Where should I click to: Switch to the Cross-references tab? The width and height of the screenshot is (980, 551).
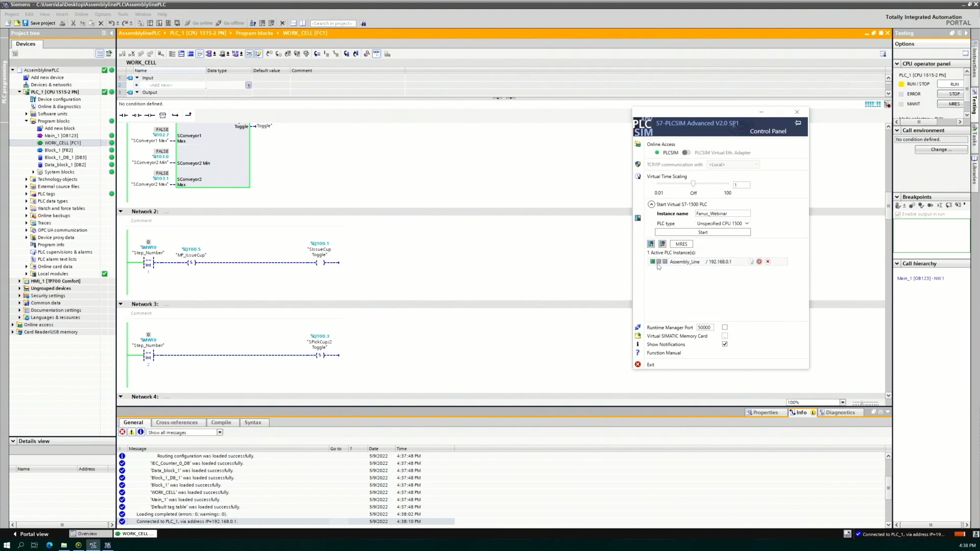point(177,422)
